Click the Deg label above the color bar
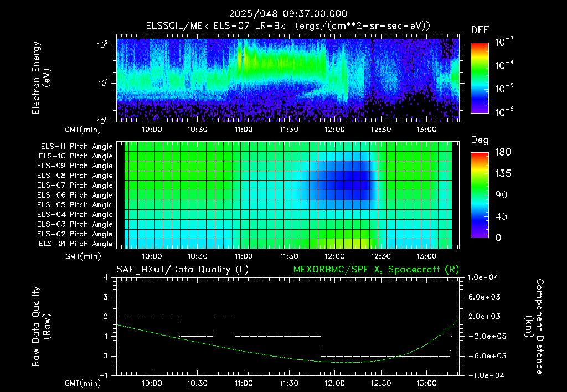567x392 pixels. click(x=480, y=140)
